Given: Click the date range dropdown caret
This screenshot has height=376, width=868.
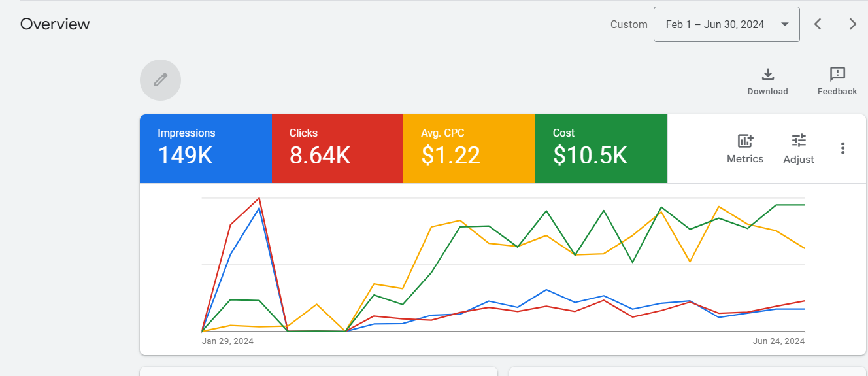Looking at the screenshot, I should click(784, 25).
